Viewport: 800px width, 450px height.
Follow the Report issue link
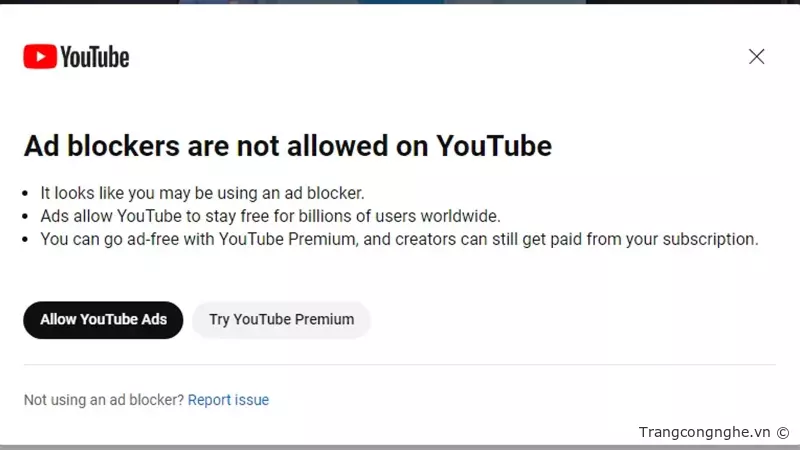tap(228, 400)
